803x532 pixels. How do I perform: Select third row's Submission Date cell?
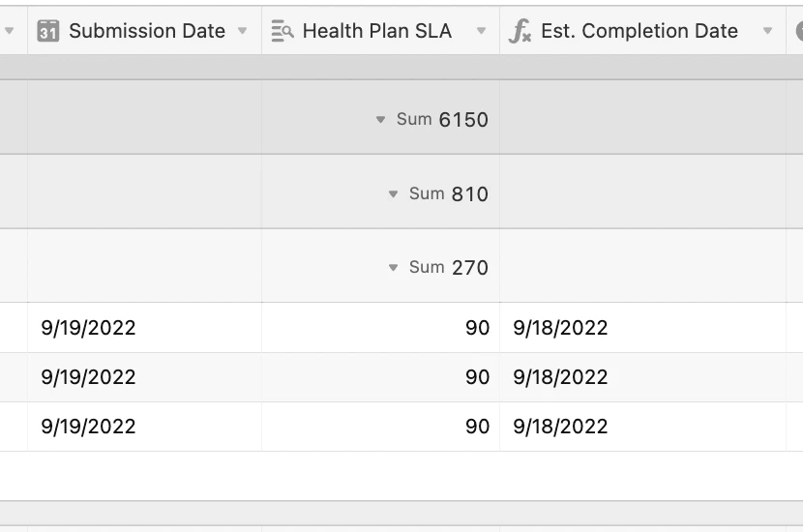(x=88, y=427)
